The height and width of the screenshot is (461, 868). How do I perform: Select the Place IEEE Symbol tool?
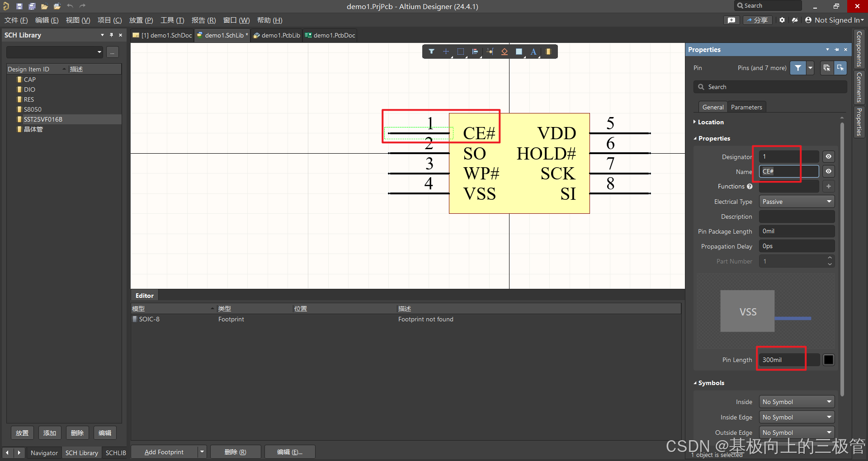tap(505, 52)
